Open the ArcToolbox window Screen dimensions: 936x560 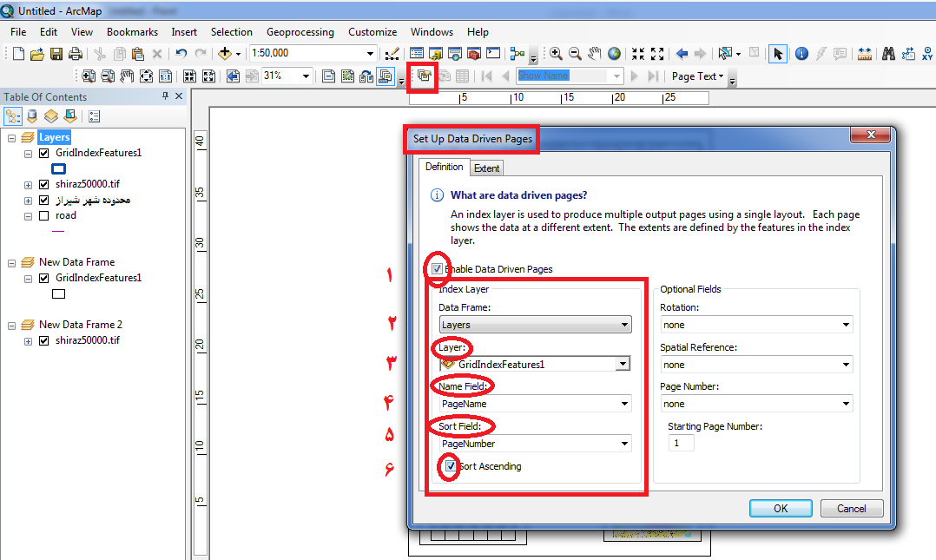[x=474, y=54]
